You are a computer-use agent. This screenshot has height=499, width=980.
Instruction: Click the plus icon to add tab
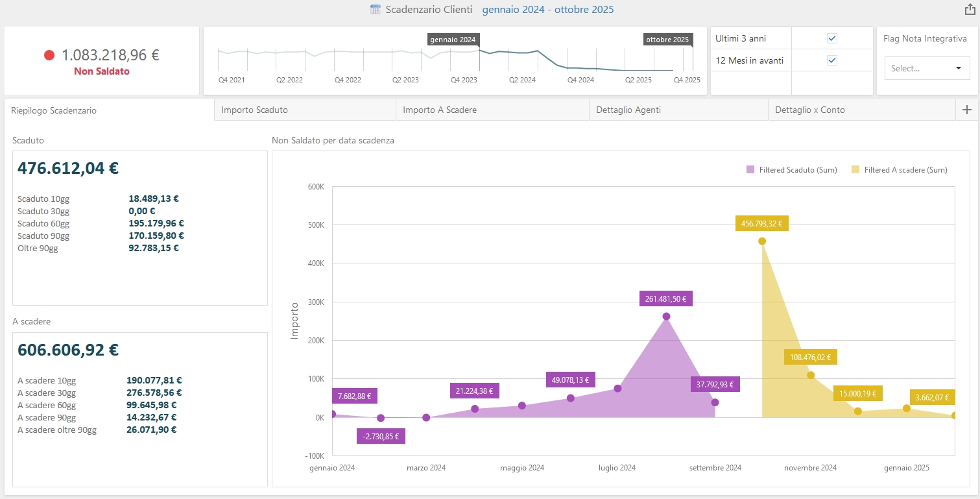point(967,110)
